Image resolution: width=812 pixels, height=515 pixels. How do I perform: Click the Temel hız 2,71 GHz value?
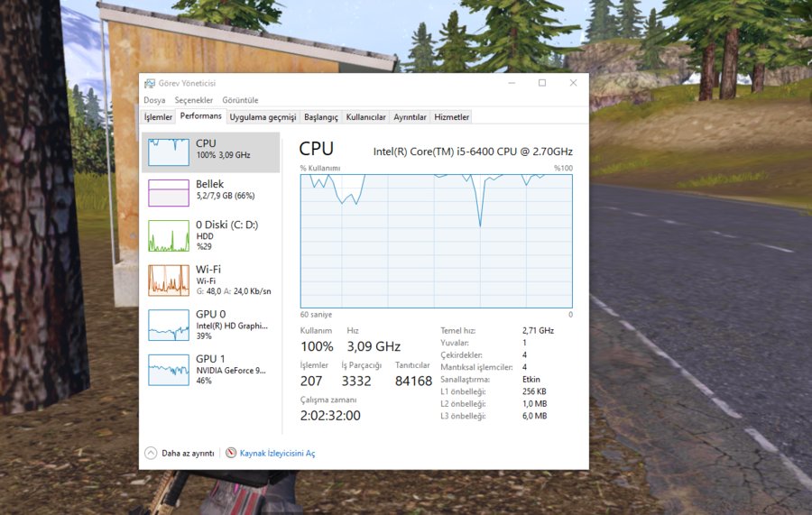pyautogui.click(x=538, y=330)
